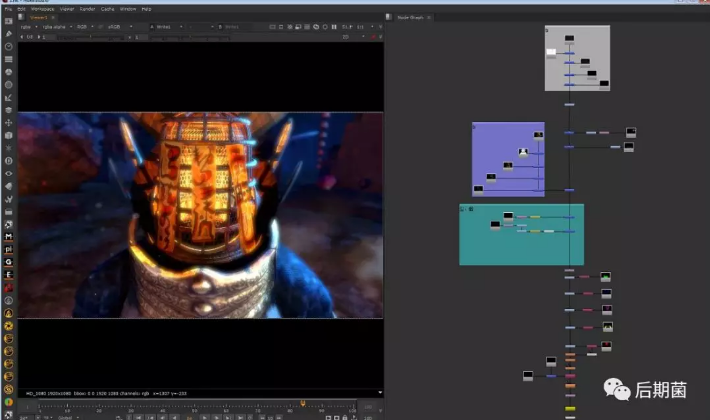
Task: Click the orange playhead marker on timeline
Action: pyautogui.click(x=302, y=403)
